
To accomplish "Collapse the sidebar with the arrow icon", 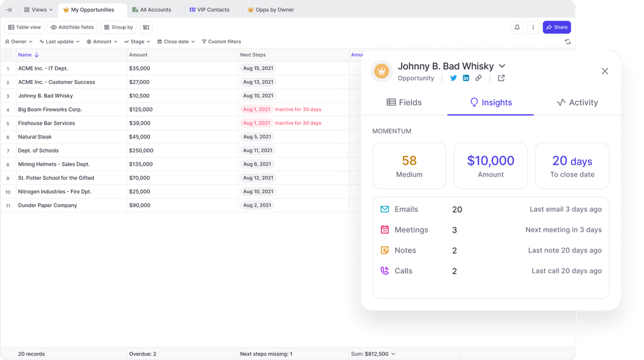I will 8,10.
